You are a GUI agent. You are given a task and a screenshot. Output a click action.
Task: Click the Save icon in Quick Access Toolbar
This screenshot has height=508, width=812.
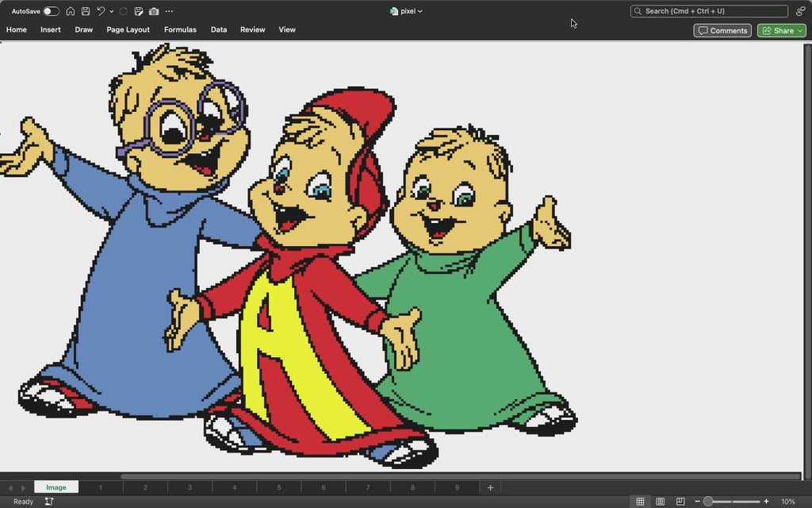point(85,11)
